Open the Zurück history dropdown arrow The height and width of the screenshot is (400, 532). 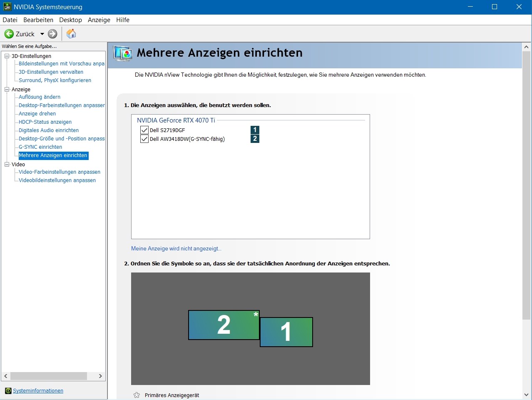pyautogui.click(x=42, y=34)
